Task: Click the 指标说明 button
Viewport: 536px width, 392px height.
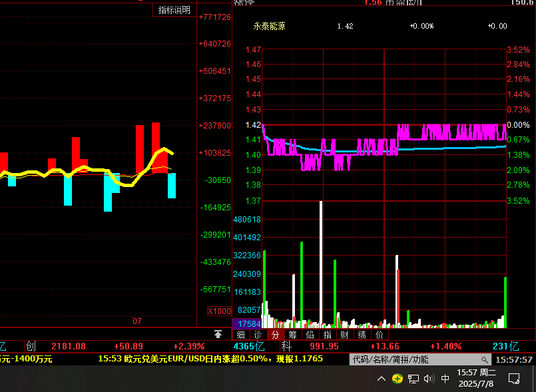Action: [174, 10]
